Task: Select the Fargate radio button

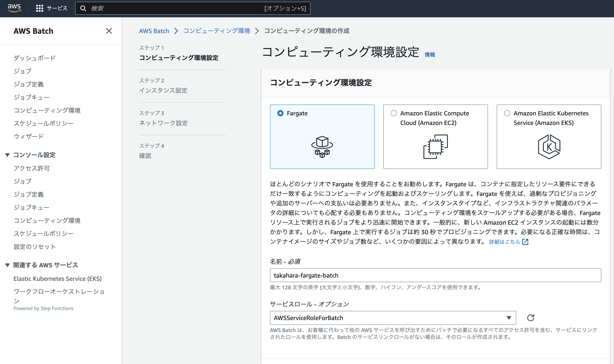Action: [x=280, y=113]
